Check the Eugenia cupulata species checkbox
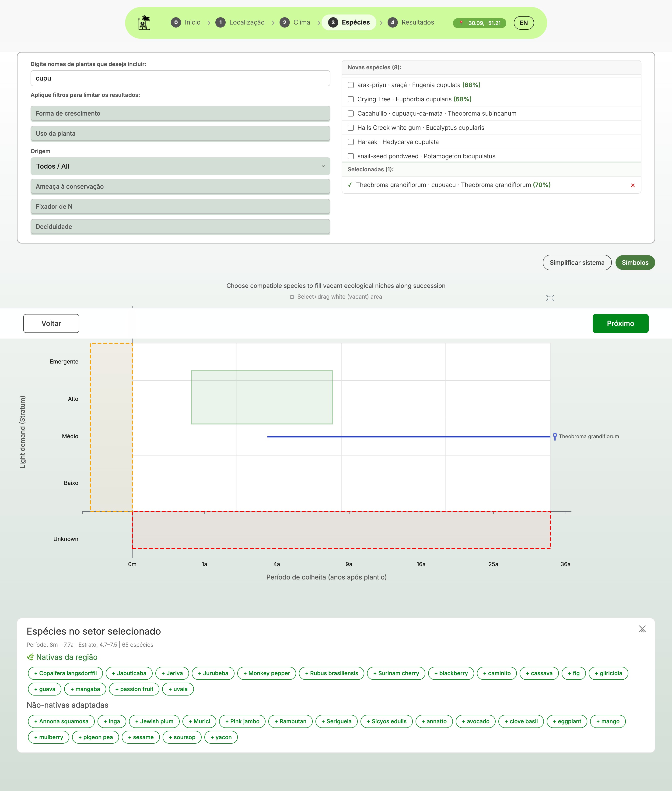This screenshot has height=791, width=672. pyautogui.click(x=350, y=85)
